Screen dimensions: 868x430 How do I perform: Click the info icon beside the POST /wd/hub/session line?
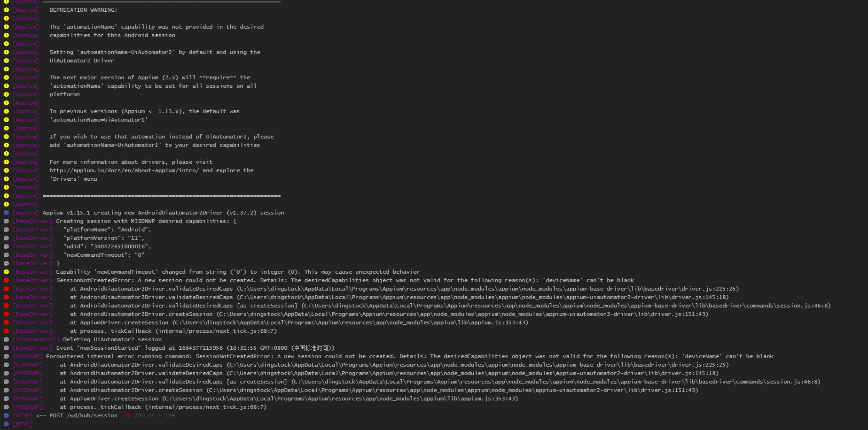(x=6, y=415)
